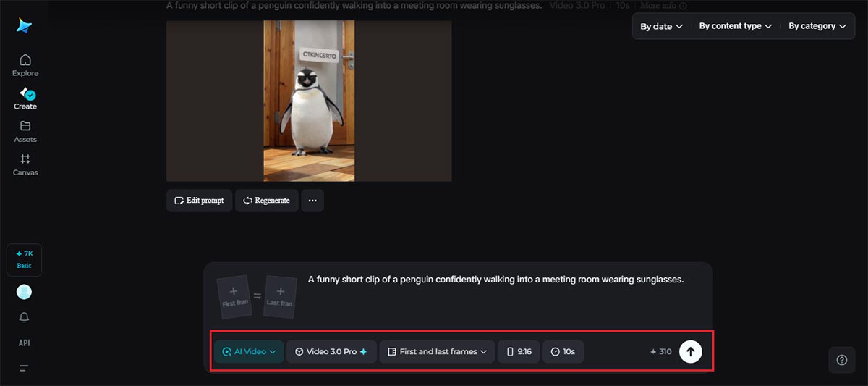The width and height of the screenshot is (868, 386).
Task: Expand the By category filter
Action: click(817, 26)
